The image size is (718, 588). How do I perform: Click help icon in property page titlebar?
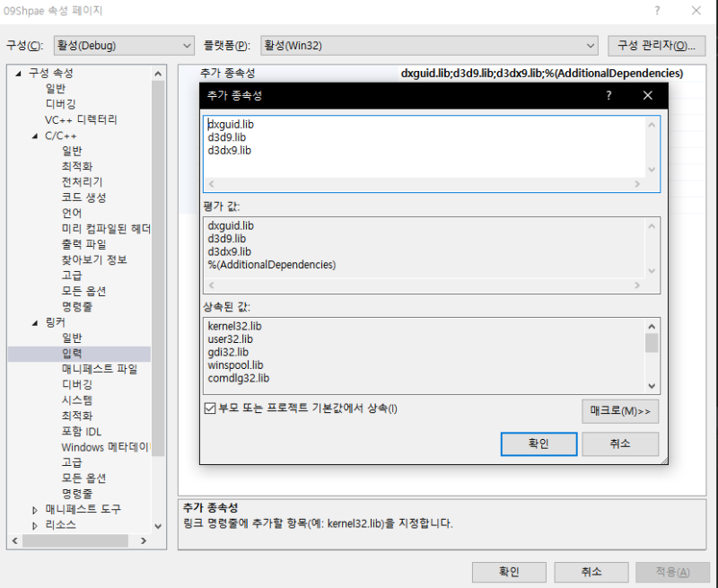[x=657, y=11]
